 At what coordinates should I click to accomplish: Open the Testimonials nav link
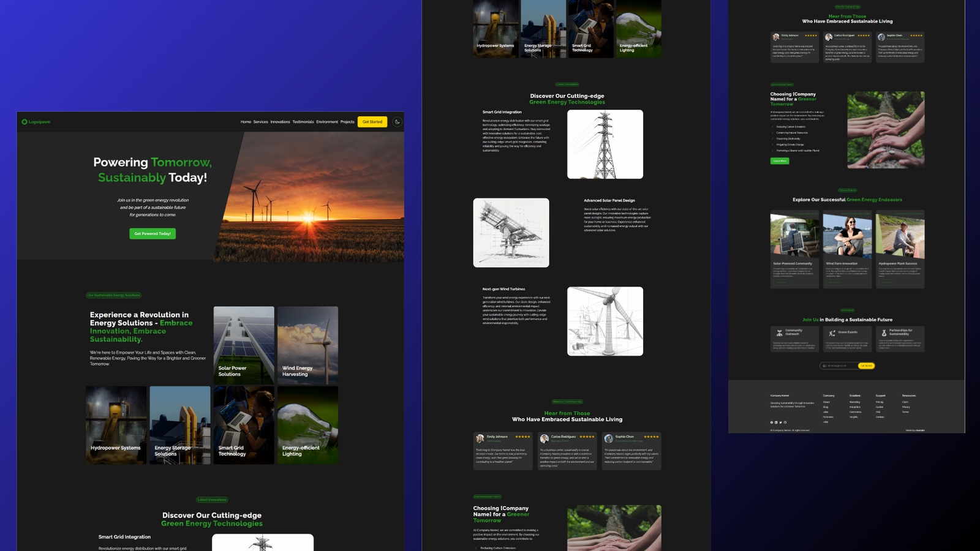tap(303, 122)
